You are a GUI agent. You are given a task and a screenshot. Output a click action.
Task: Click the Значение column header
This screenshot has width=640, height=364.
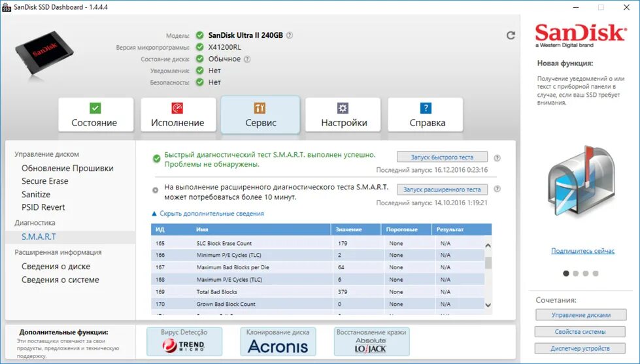pyautogui.click(x=356, y=229)
